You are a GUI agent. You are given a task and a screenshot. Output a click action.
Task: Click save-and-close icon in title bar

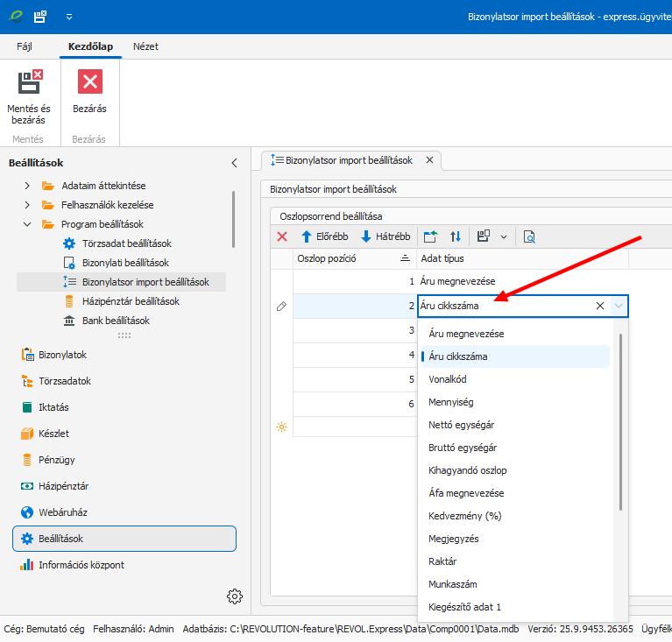click(x=40, y=17)
